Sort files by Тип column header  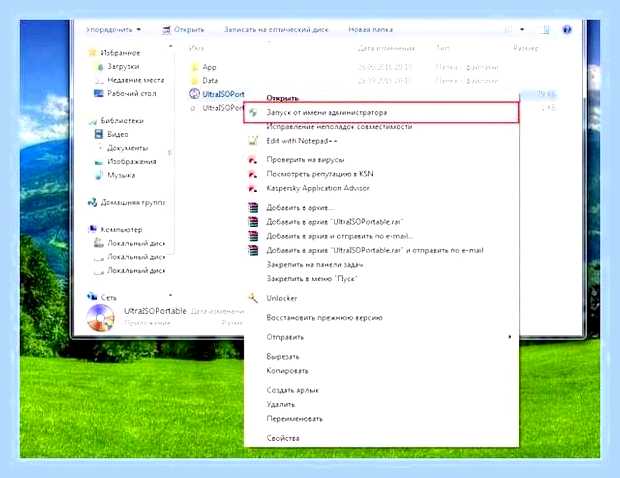(x=443, y=48)
